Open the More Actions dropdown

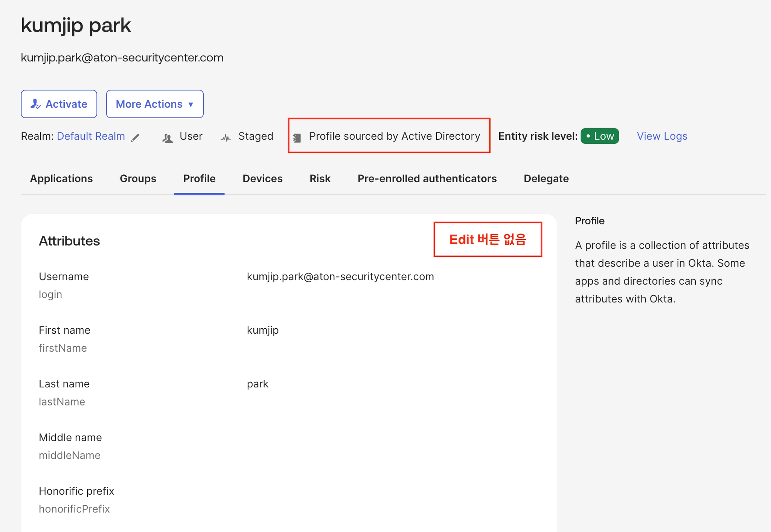155,104
